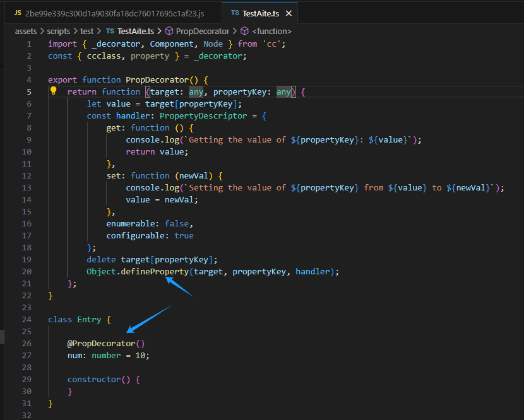Open the "test" breadcrumb folder dropdown
Screen dimensions: 524x420
87,31
